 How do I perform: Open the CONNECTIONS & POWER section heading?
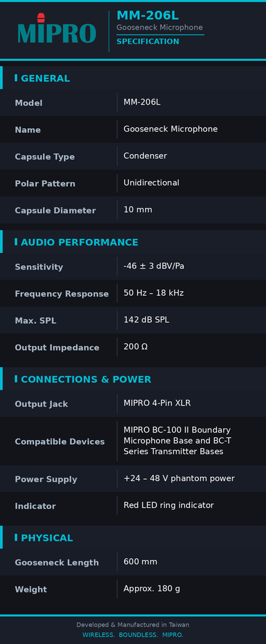(86, 380)
